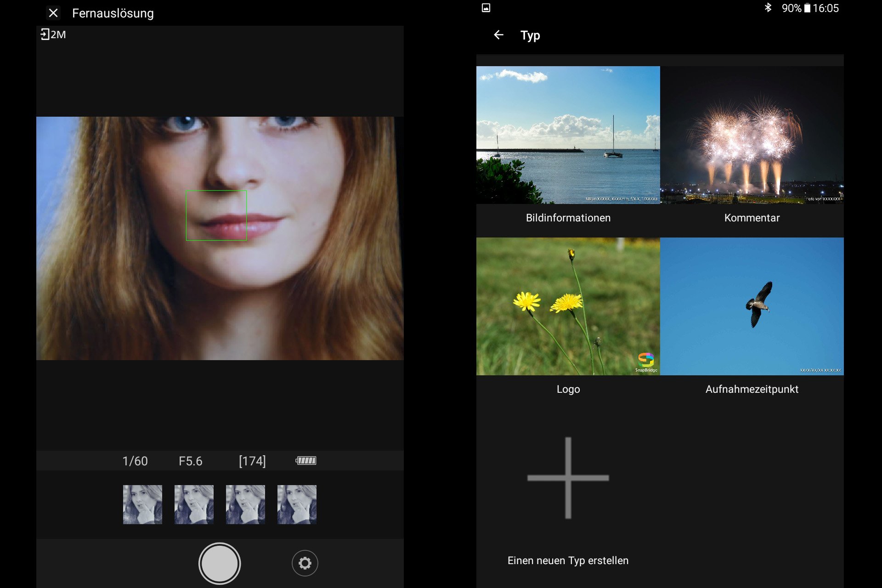Open the first captured portrait thumbnail
This screenshot has height=588, width=882.
coord(142,504)
